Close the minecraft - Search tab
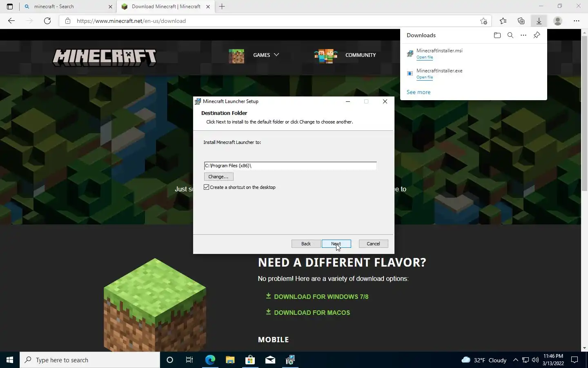588x368 pixels. tap(110, 7)
